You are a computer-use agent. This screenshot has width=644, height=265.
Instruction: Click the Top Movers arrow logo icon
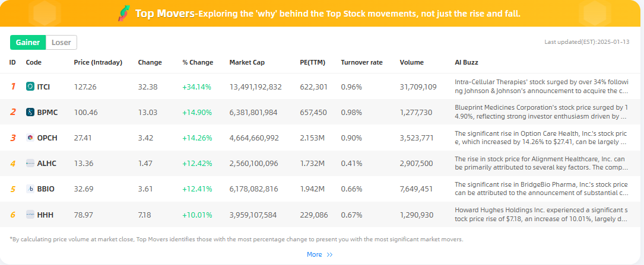pos(124,13)
